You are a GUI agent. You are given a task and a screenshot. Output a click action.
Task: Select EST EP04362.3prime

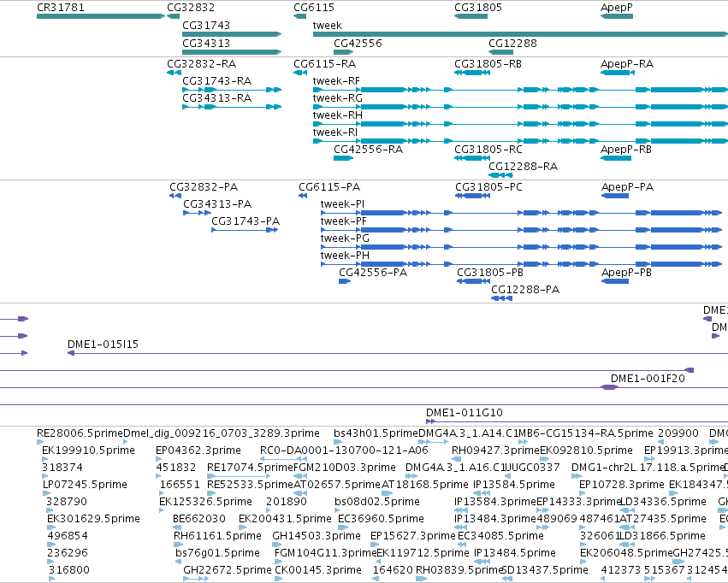click(x=158, y=459)
